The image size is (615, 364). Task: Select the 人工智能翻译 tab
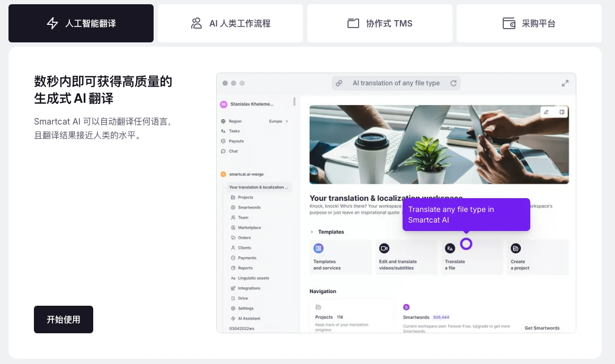pos(81,23)
